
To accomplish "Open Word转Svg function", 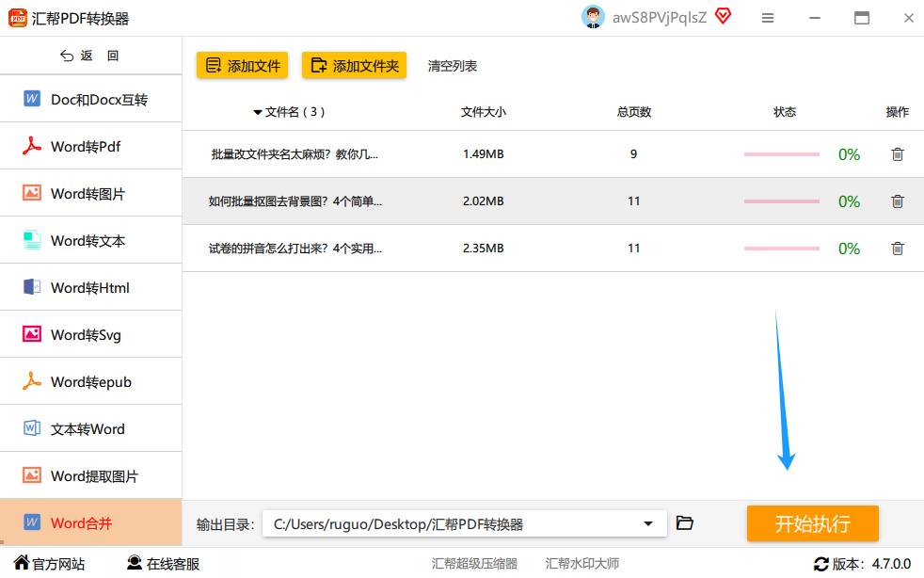I will click(x=90, y=334).
